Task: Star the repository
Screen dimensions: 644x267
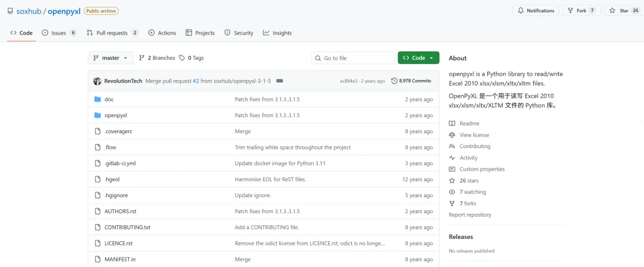Action: tap(624, 11)
